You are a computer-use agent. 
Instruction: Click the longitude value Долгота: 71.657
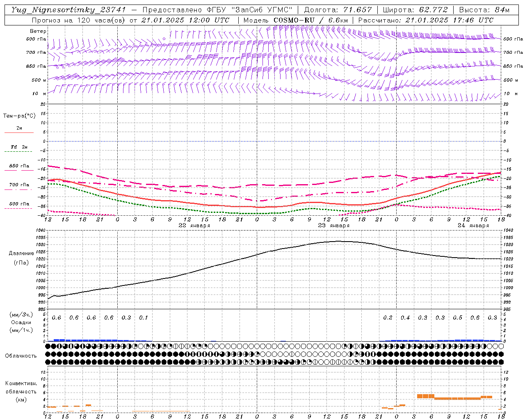point(338,10)
